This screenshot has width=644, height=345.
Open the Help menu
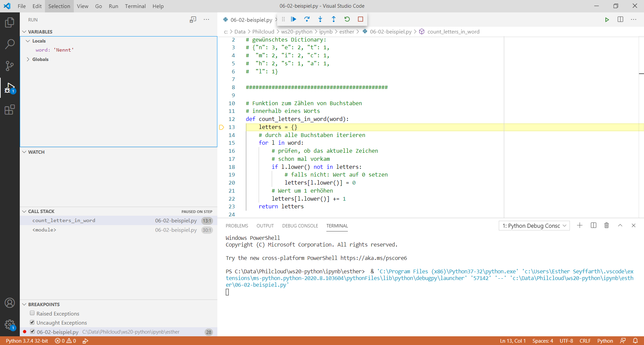[158, 6]
